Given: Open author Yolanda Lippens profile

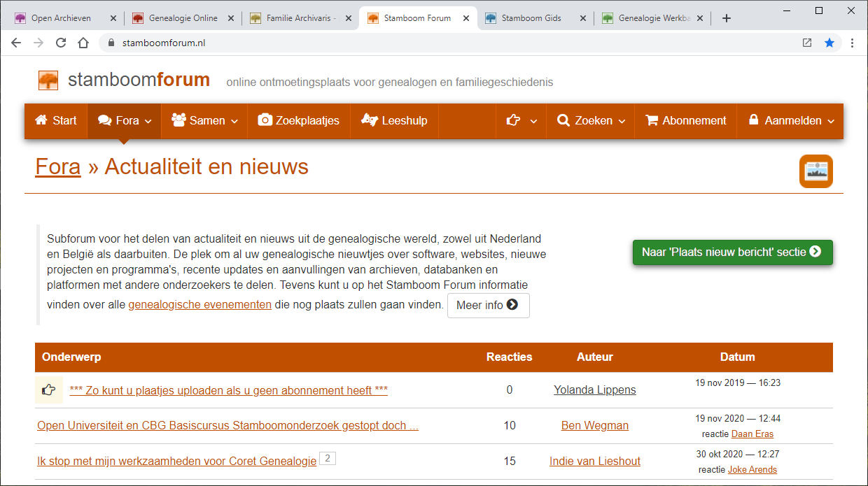Looking at the screenshot, I should (x=595, y=390).
